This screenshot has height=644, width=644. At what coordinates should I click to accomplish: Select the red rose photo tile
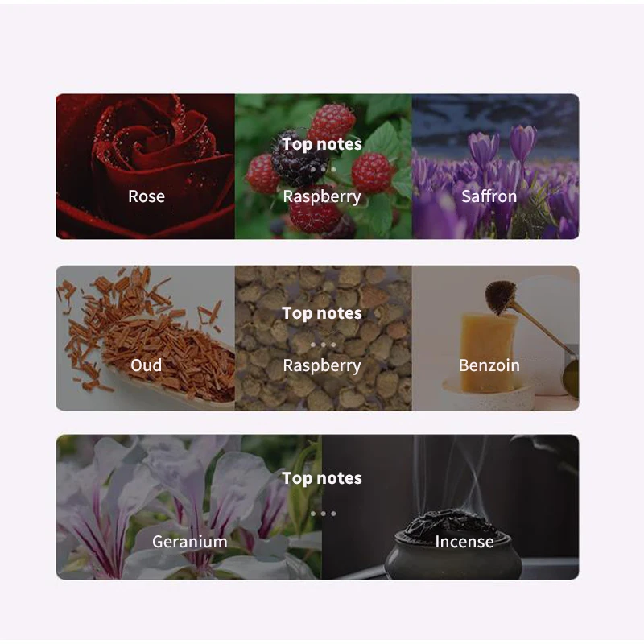tap(146, 167)
